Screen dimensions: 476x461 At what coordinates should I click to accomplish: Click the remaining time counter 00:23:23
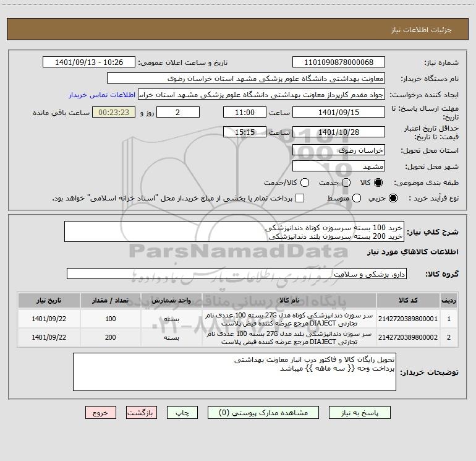pos(114,112)
